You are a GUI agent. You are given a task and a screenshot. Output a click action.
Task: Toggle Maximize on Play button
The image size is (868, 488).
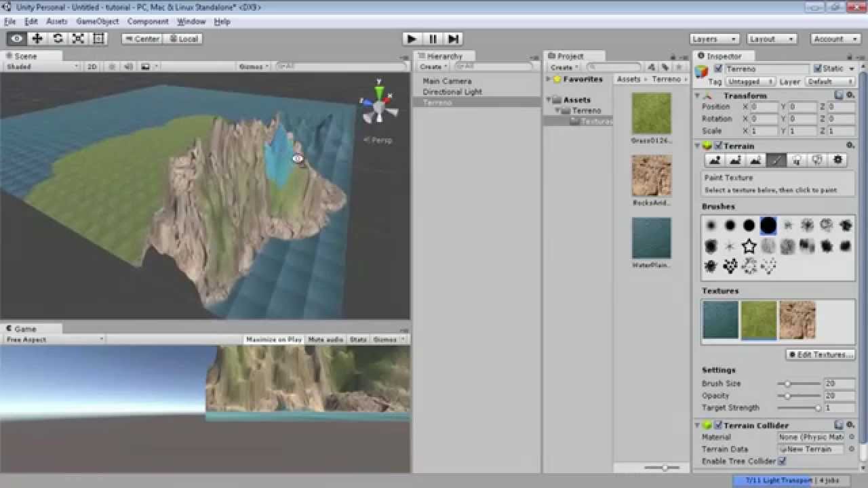pyautogui.click(x=274, y=339)
